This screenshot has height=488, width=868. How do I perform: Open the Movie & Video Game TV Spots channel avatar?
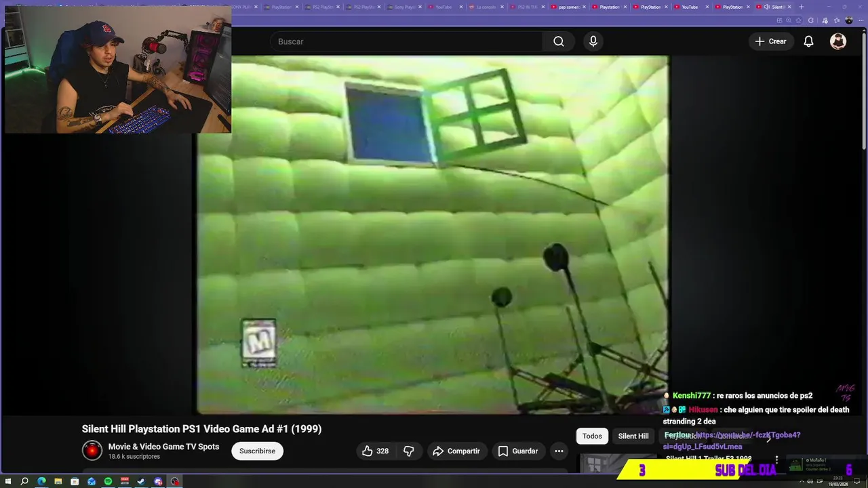[x=92, y=451]
